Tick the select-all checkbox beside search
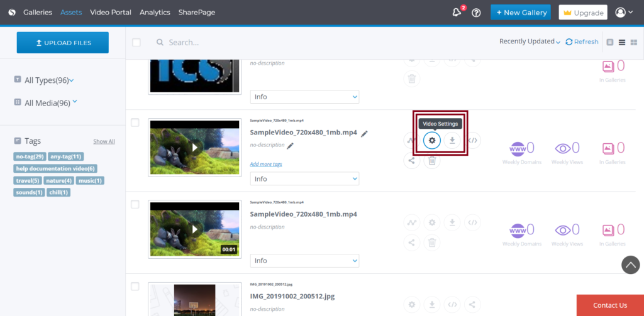Viewport: 644px width, 316px height. 136,42
